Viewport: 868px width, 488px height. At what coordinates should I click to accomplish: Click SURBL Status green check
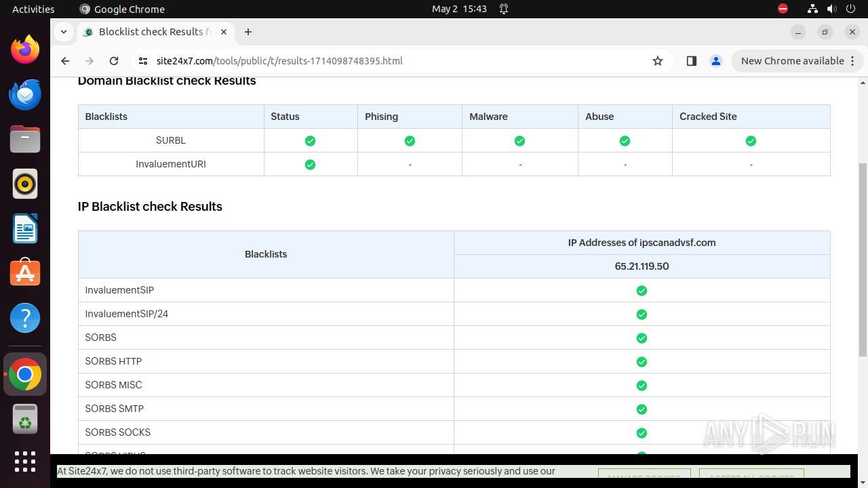[x=310, y=141]
